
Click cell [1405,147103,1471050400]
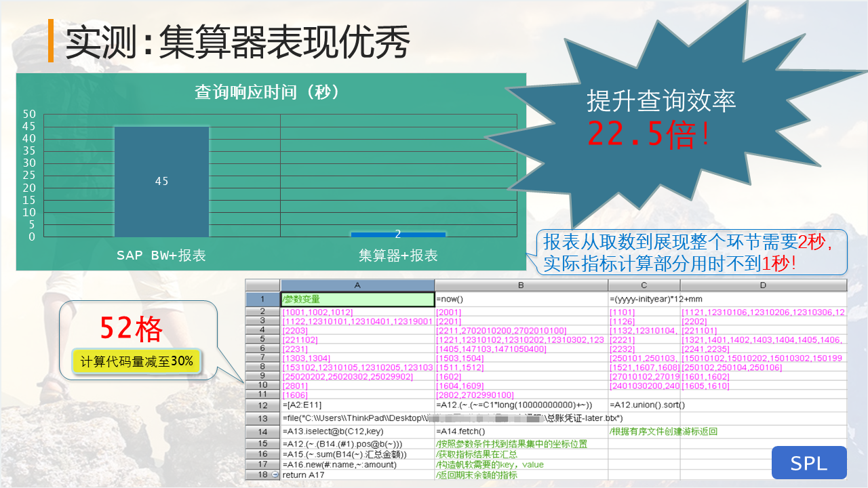pos(521,349)
